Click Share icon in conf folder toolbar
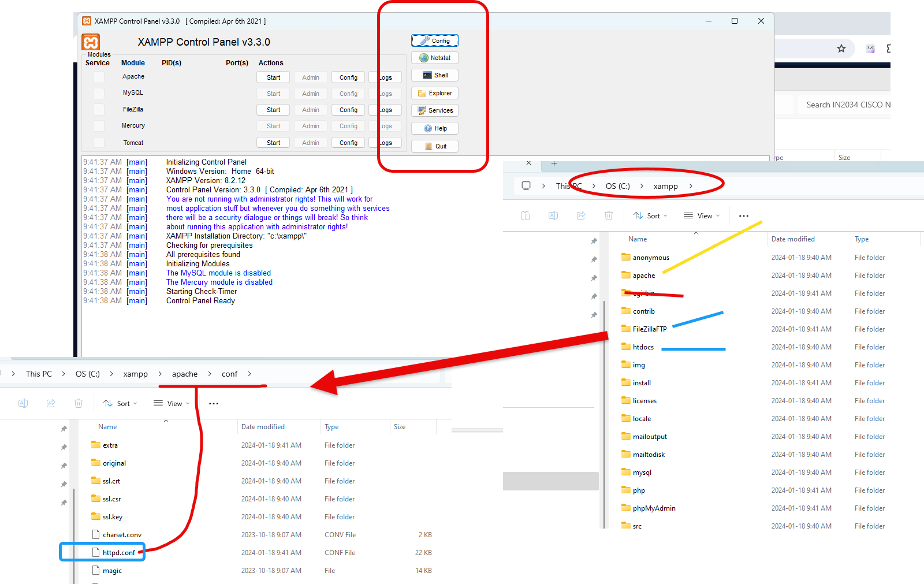 point(51,403)
